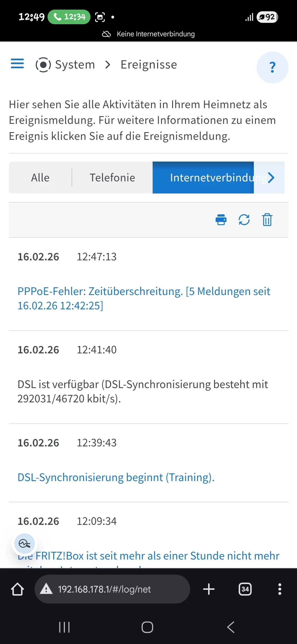Refresh the event list
The image size is (297, 644).
(x=244, y=220)
